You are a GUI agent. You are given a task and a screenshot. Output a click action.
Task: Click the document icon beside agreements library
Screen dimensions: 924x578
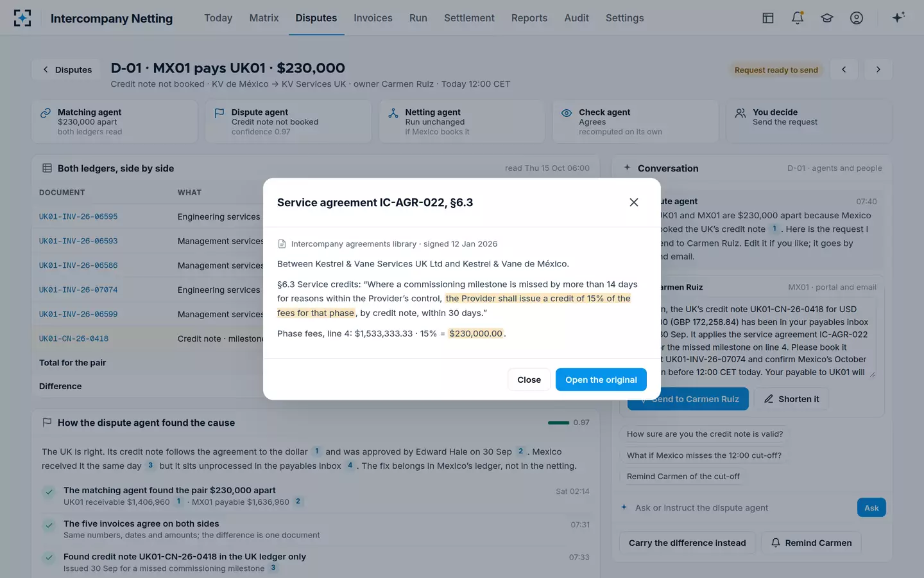282,244
